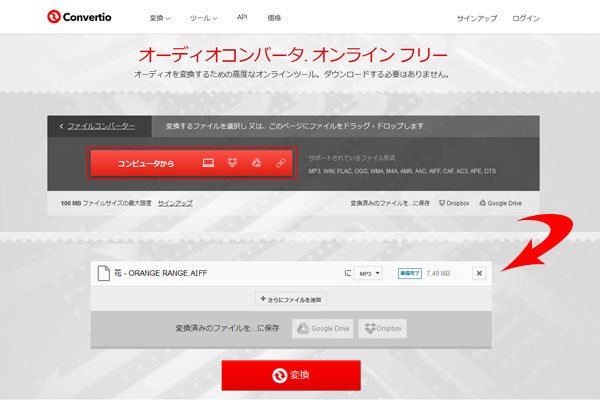This screenshot has height=400, width=600.
Task: Open the MP3 output format dropdown
Action: point(368,273)
